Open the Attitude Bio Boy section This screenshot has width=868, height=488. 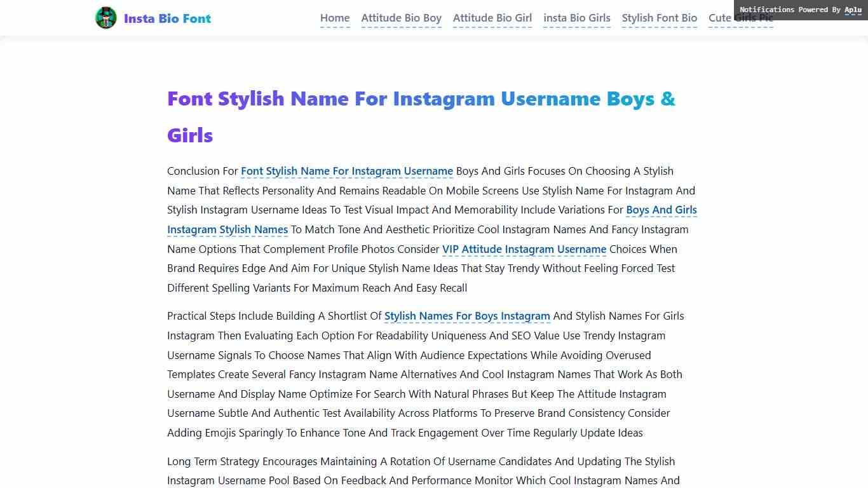401,18
